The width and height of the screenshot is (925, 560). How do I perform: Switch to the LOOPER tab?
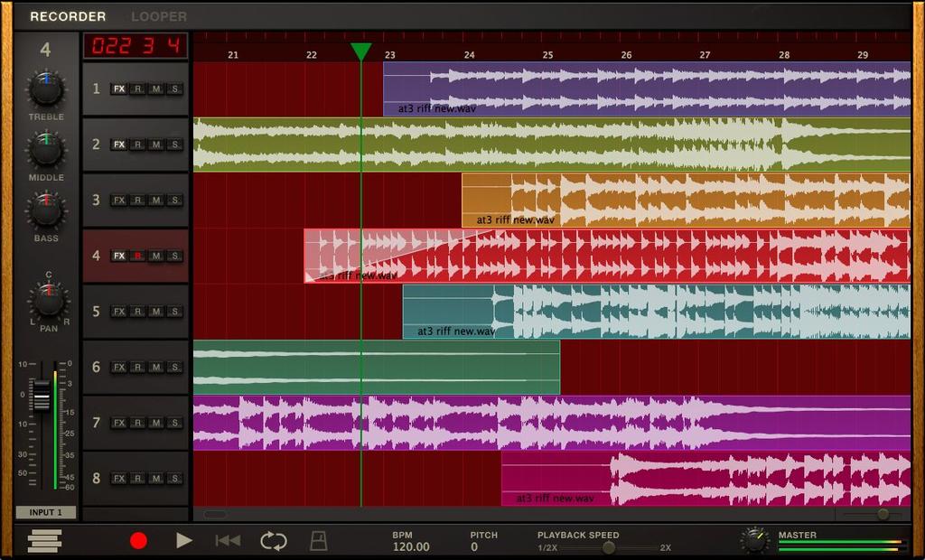(x=158, y=16)
